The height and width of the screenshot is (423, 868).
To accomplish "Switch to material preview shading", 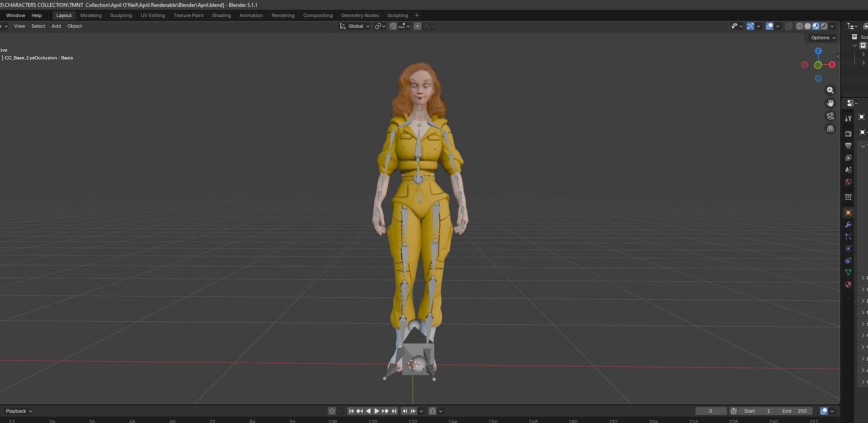I will click(816, 26).
